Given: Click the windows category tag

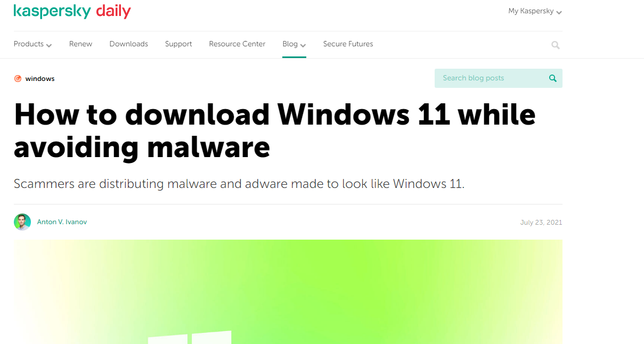Looking at the screenshot, I should pyautogui.click(x=40, y=79).
